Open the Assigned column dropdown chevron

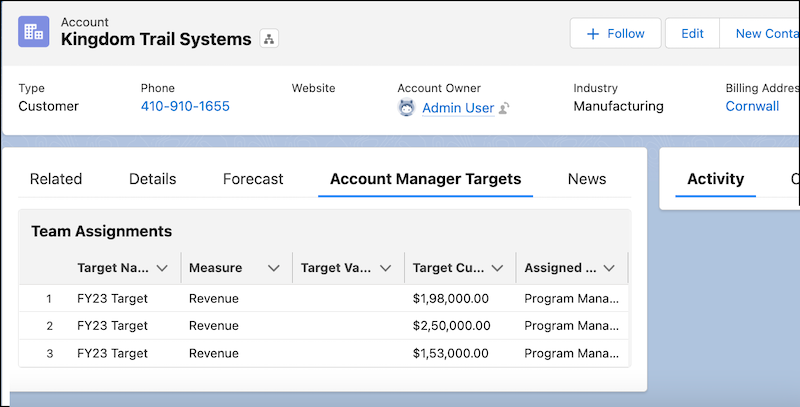[x=609, y=268]
